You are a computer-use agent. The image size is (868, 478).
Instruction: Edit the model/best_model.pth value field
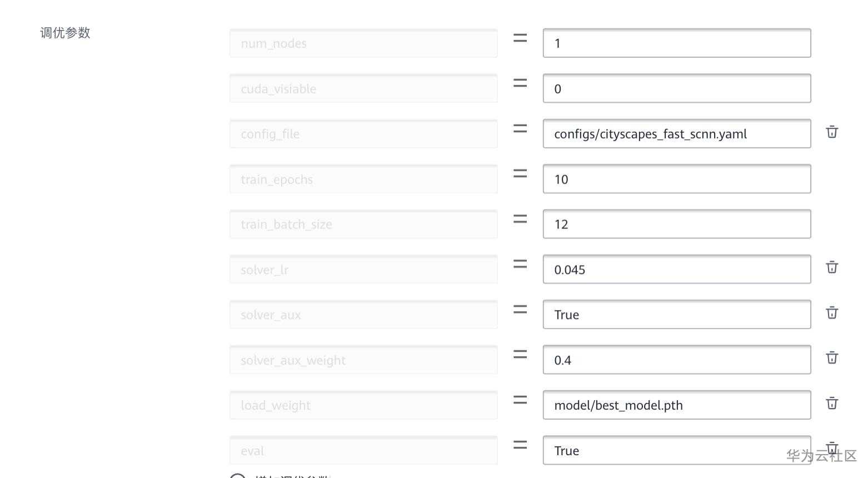click(x=676, y=405)
